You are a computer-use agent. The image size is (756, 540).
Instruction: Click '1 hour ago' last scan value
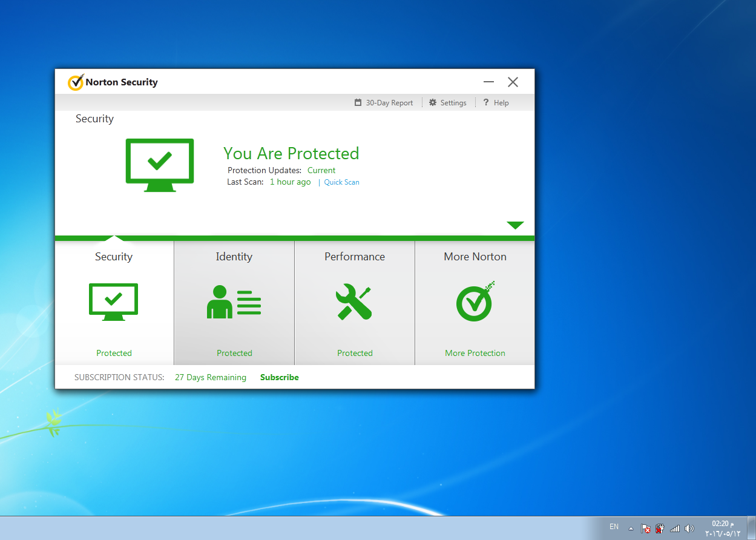tap(290, 182)
